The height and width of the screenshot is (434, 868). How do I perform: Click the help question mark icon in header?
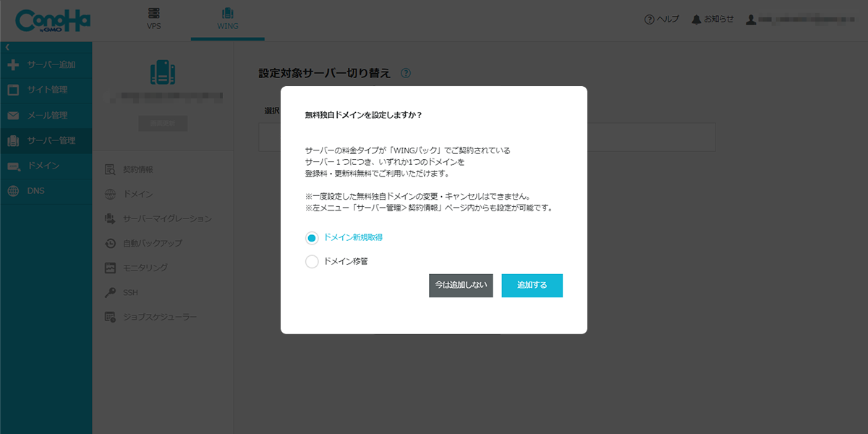(650, 20)
